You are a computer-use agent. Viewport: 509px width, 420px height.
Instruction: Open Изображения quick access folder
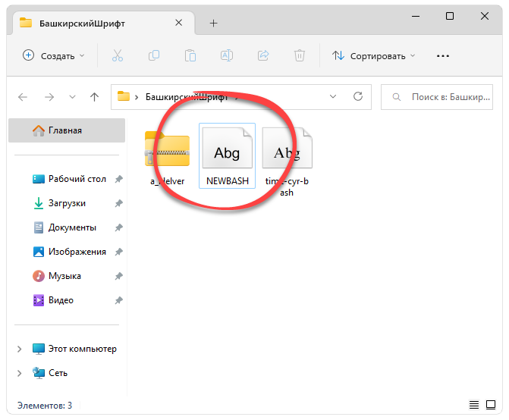(70, 252)
